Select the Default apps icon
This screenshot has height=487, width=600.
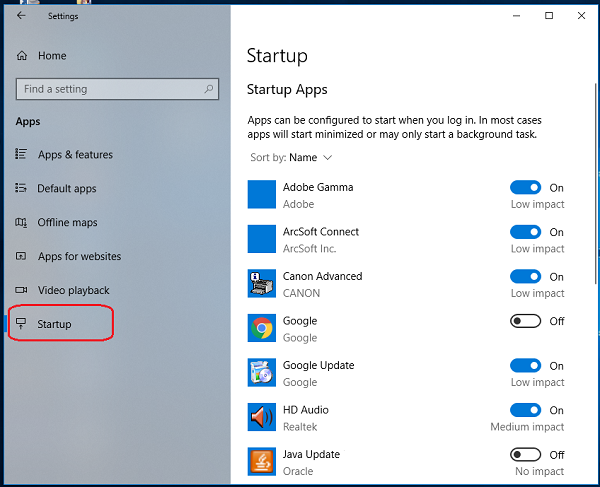pyautogui.click(x=21, y=188)
